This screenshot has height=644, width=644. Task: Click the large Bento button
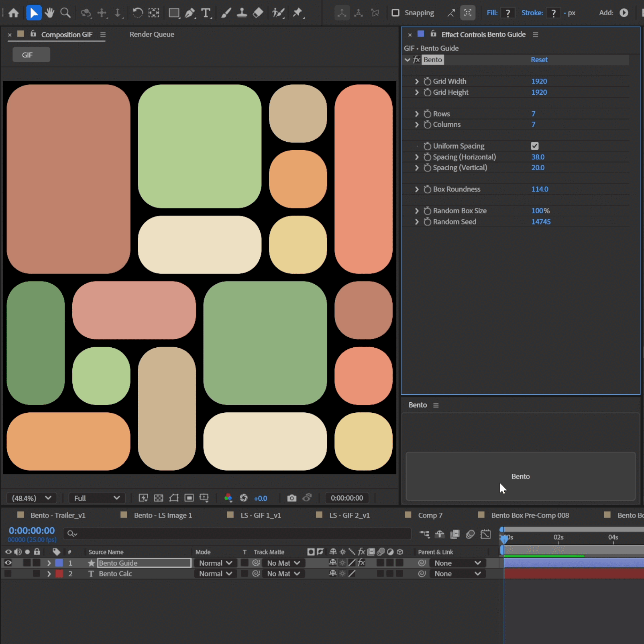click(521, 477)
